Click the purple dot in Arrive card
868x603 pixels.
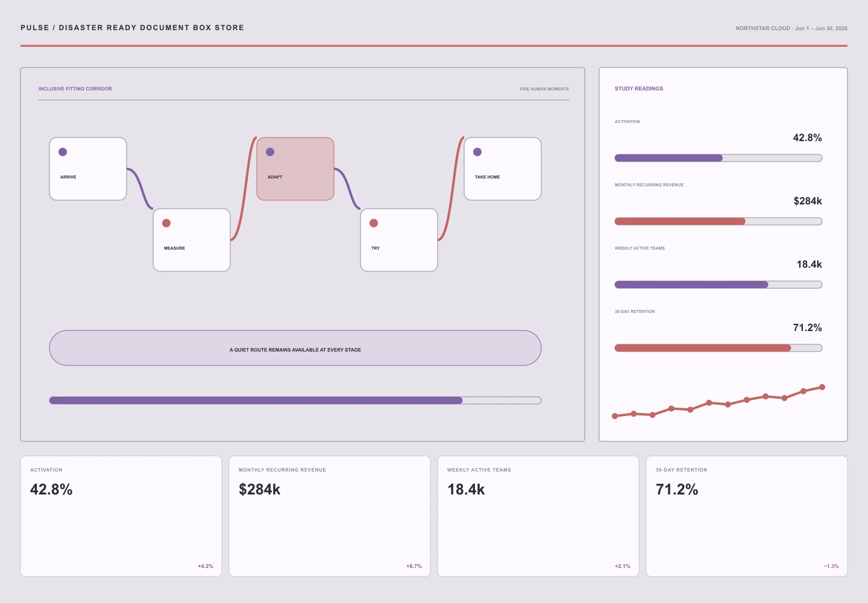click(63, 152)
